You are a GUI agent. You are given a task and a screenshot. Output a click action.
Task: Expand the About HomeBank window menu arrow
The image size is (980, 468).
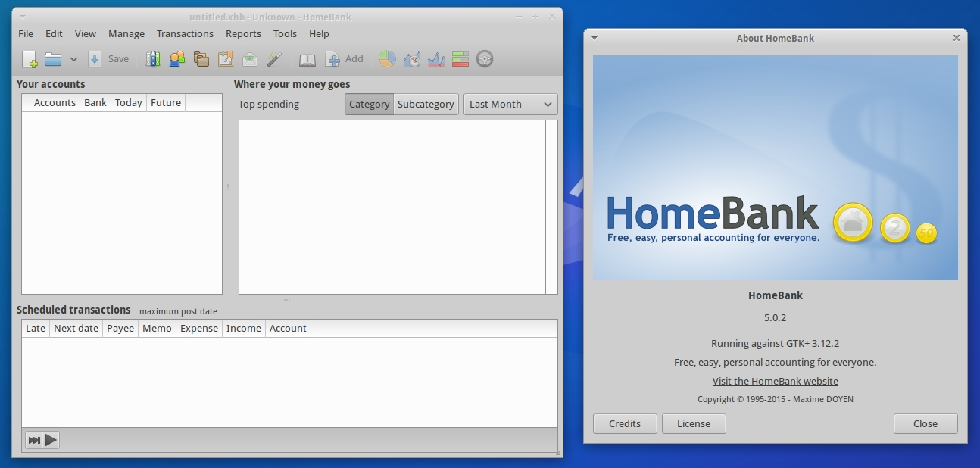(x=594, y=37)
